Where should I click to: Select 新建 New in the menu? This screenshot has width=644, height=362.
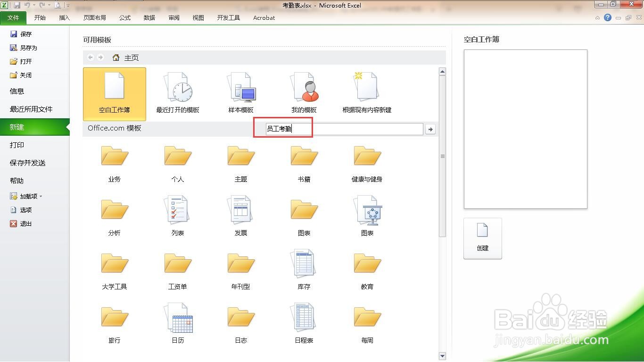(35, 127)
